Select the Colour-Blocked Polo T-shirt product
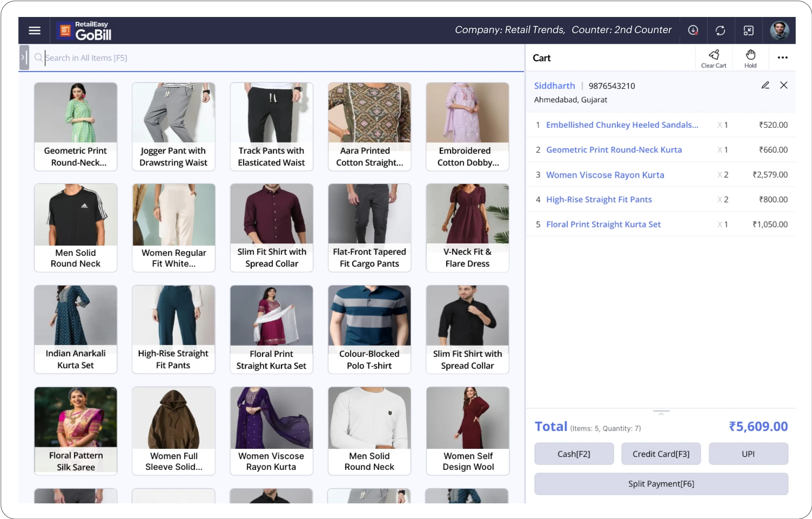 coord(369,329)
